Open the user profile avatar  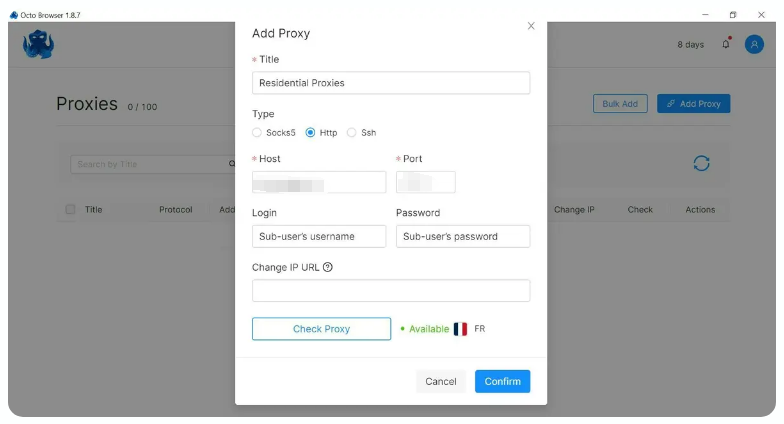point(754,44)
